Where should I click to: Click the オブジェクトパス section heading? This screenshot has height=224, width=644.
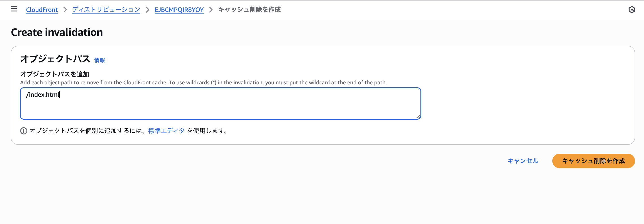point(55,59)
